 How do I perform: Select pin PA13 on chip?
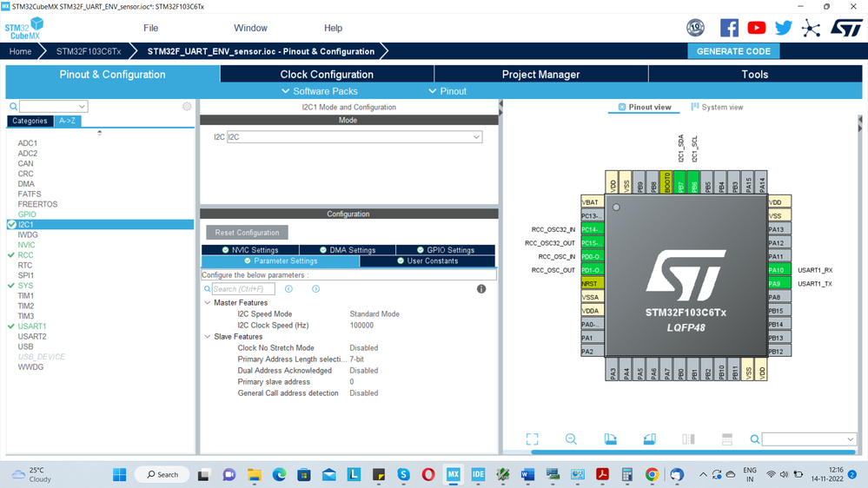779,229
